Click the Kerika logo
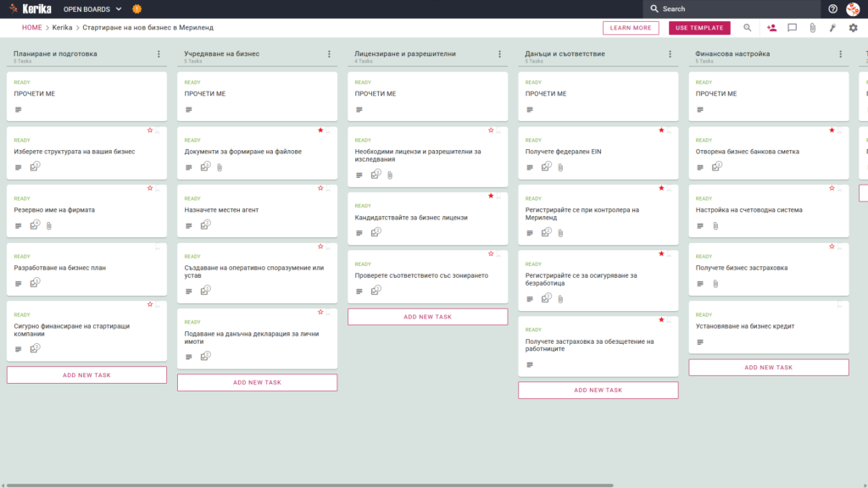The image size is (868, 488). click(x=31, y=8)
